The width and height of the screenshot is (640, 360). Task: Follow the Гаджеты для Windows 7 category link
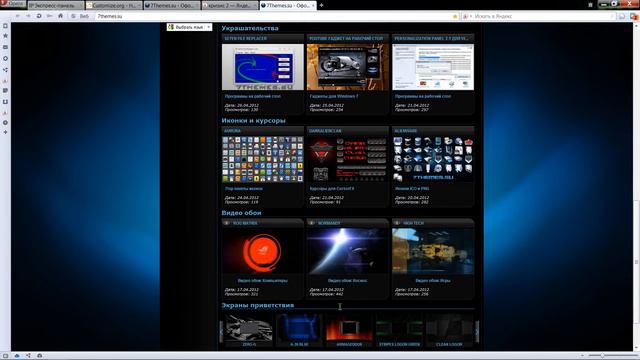[334, 96]
